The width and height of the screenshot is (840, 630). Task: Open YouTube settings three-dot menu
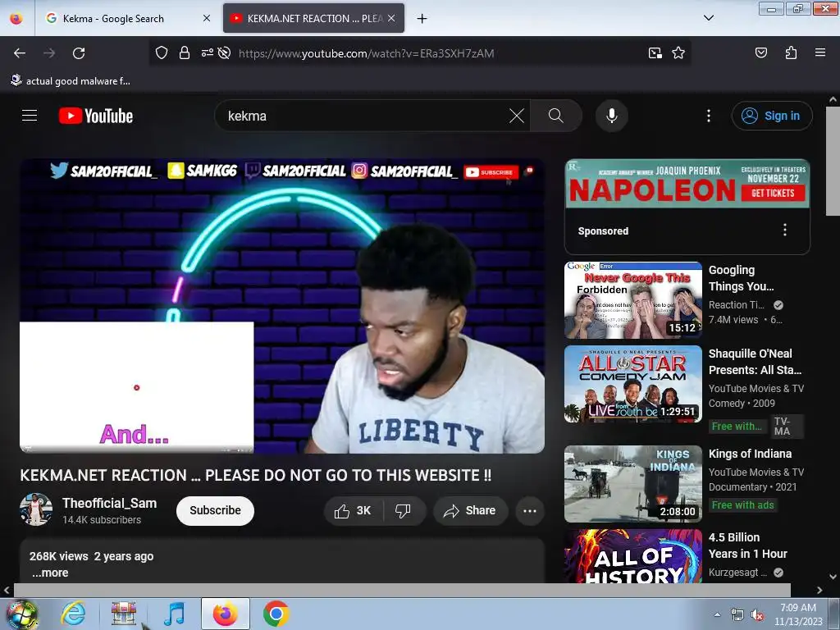tap(708, 116)
